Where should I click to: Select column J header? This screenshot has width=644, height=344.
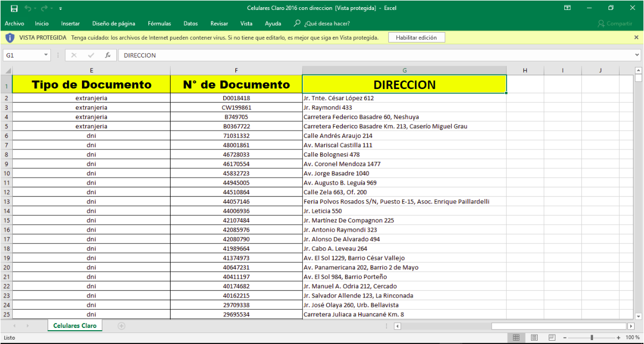pos(600,71)
